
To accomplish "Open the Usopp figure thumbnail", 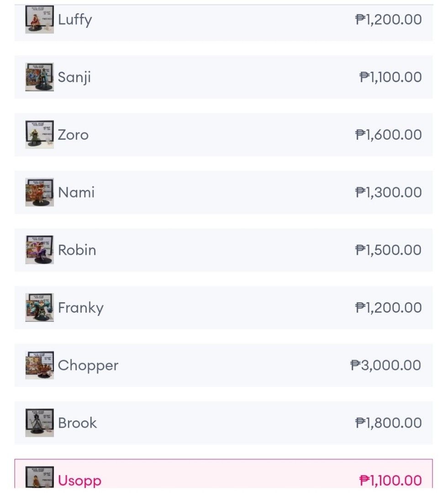I will 39,477.
